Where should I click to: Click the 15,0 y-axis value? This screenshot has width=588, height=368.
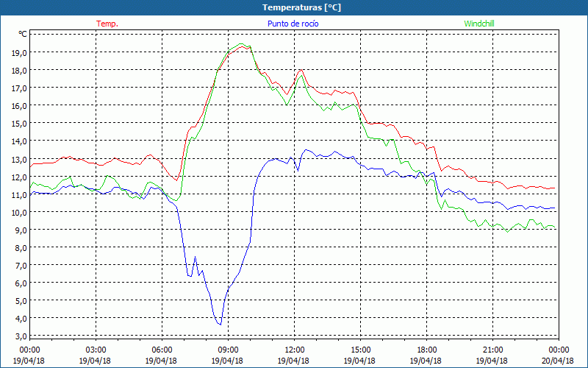tap(20, 124)
